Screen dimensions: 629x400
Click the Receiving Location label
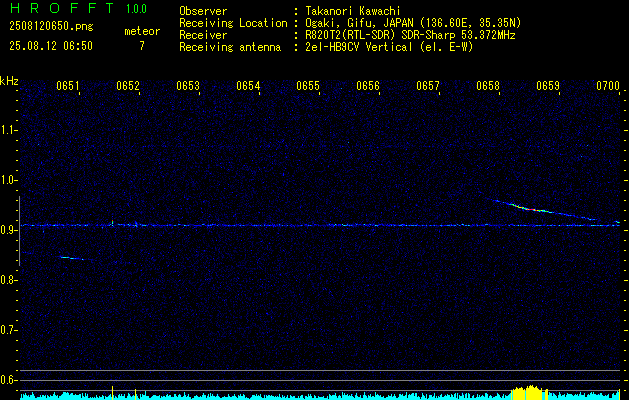click(x=233, y=23)
